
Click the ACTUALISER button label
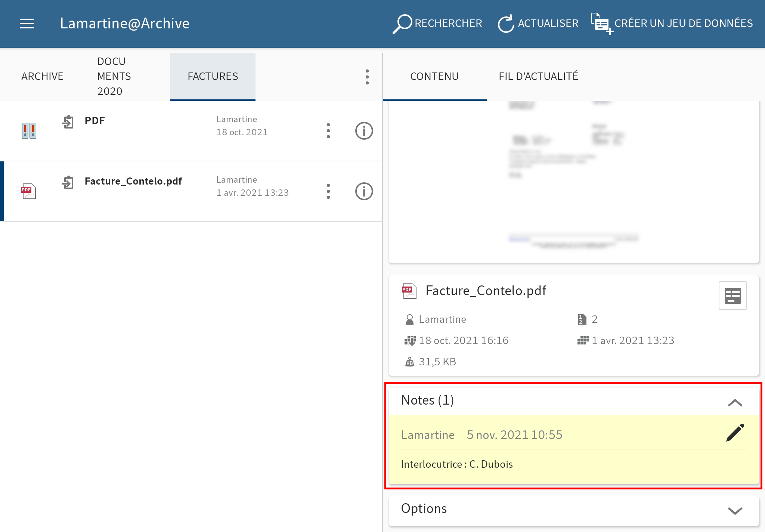point(548,24)
